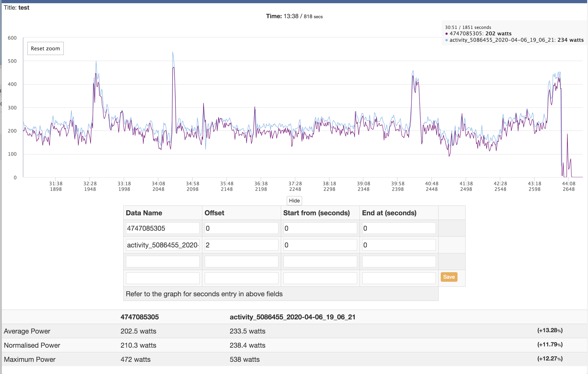
Task: Click the x-axis label '44:08 2648'
Action: coord(569,186)
